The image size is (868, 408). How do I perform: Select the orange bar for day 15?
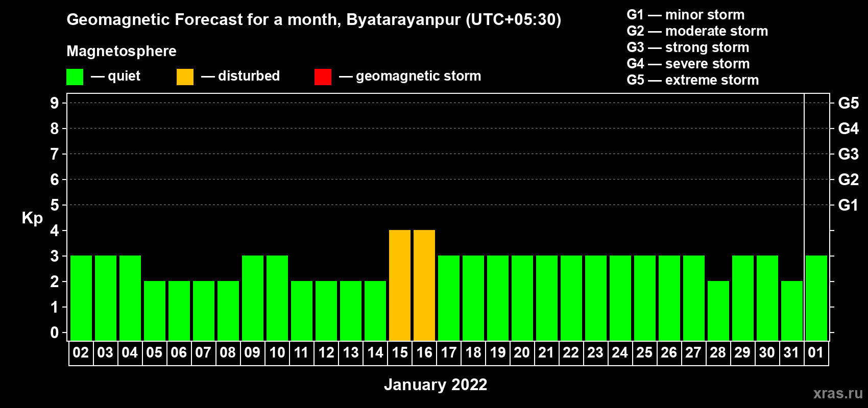(400, 285)
